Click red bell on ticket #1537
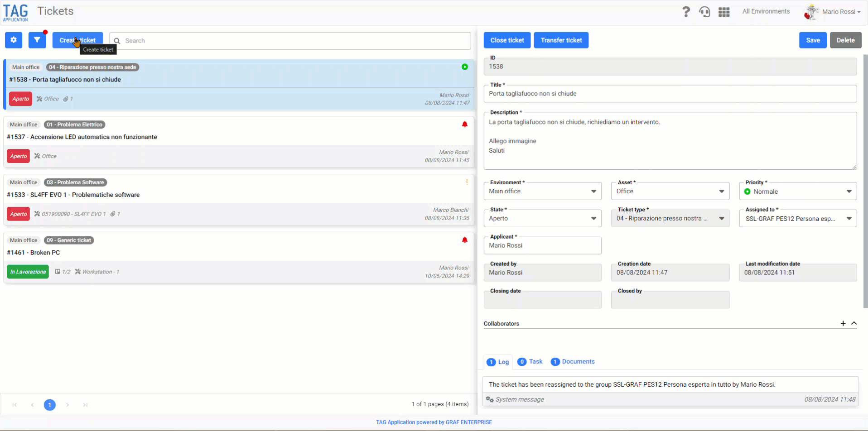868x431 pixels. tap(464, 124)
